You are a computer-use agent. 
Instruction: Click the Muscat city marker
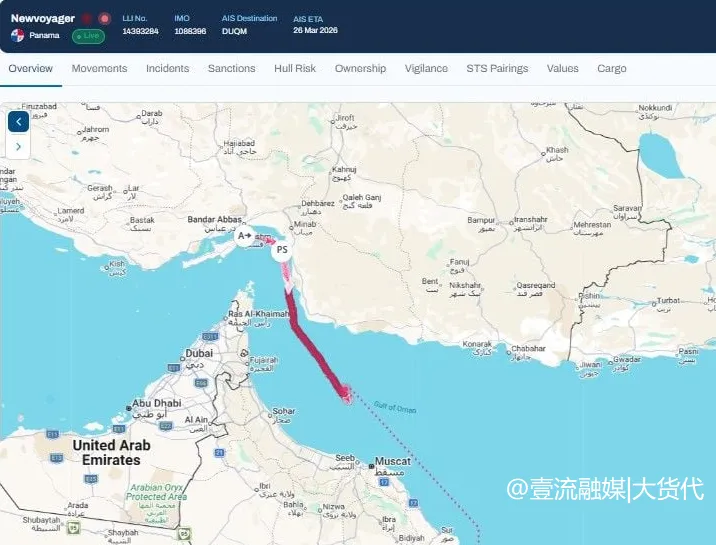coord(372,466)
